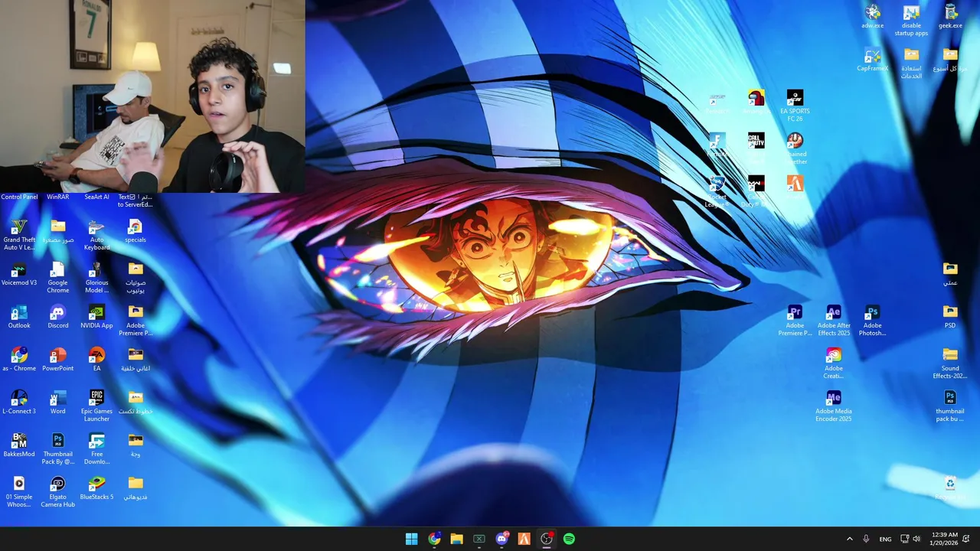The width and height of the screenshot is (980, 551).
Task: Open the Among Us desktop shortcut
Action: [756, 103]
